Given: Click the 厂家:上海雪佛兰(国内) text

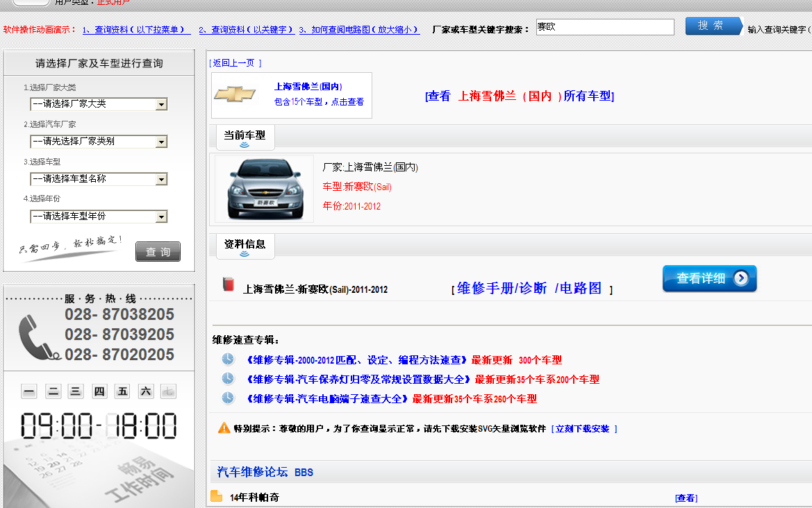Looking at the screenshot, I should coord(370,167).
